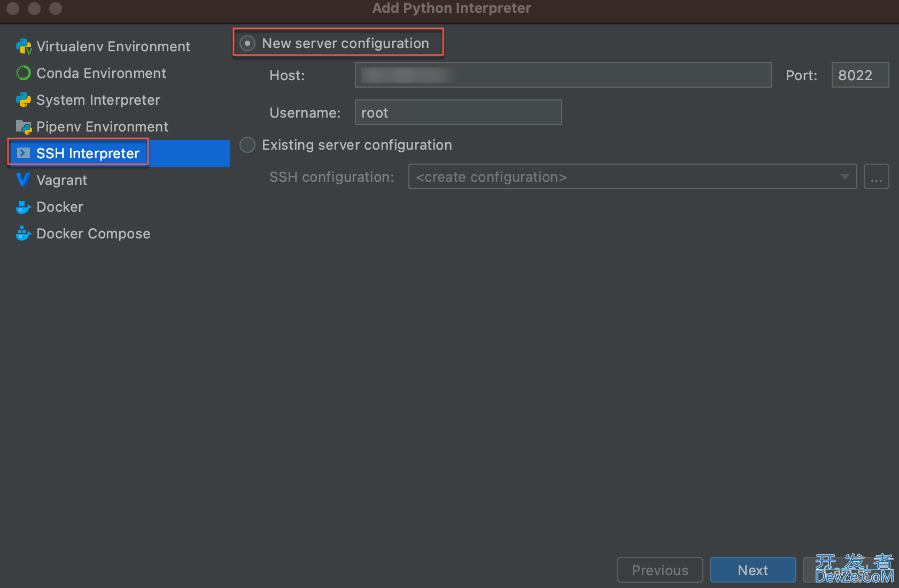Screen dimensions: 899x588
Task: Minimize the dialog with the middle window button
Action: point(34,9)
